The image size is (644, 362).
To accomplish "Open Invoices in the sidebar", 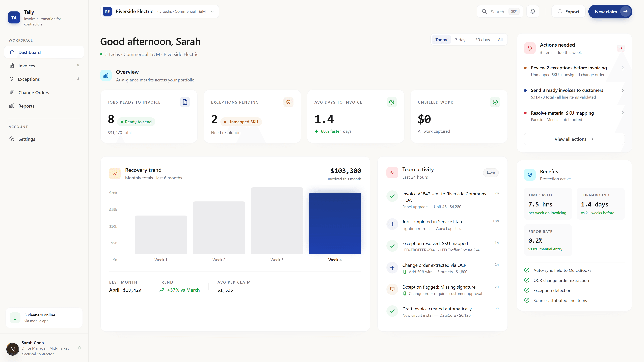I will click(x=44, y=66).
